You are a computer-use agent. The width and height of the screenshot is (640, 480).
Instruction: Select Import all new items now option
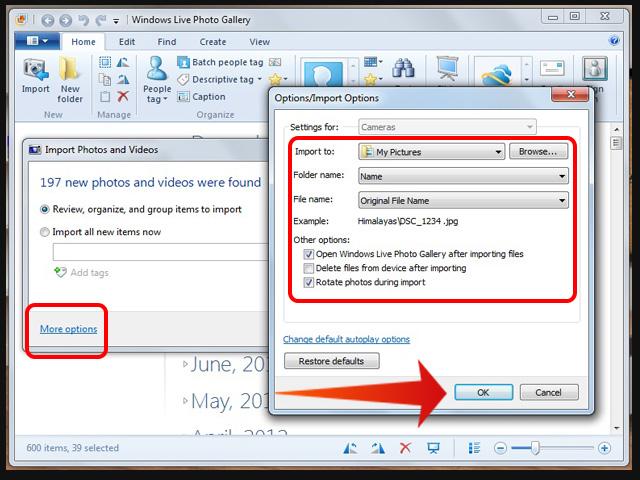[x=44, y=232]
